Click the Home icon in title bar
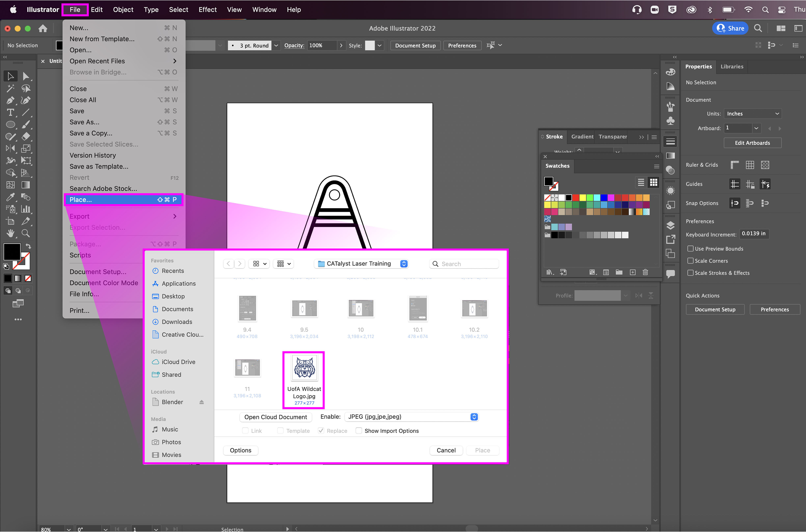 click(43, 28)
